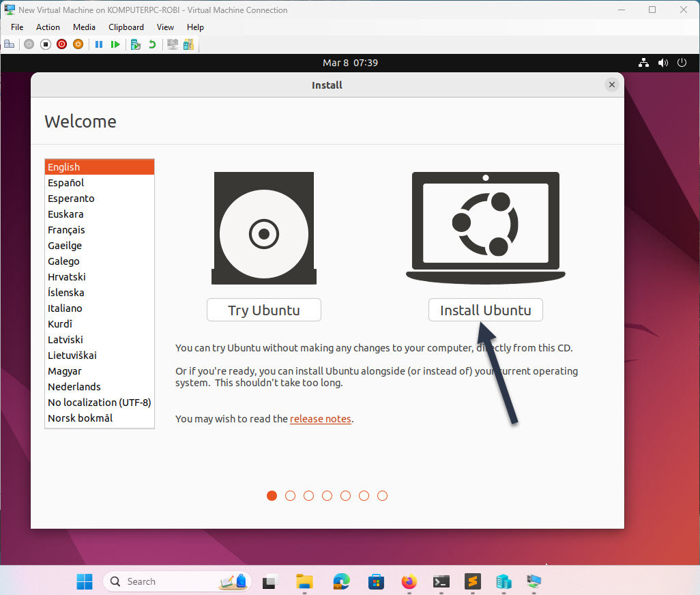This screenshot has width=700, height=595.
Task: Shut down the guest OS (orange icon)
Action: click(78, 44)
